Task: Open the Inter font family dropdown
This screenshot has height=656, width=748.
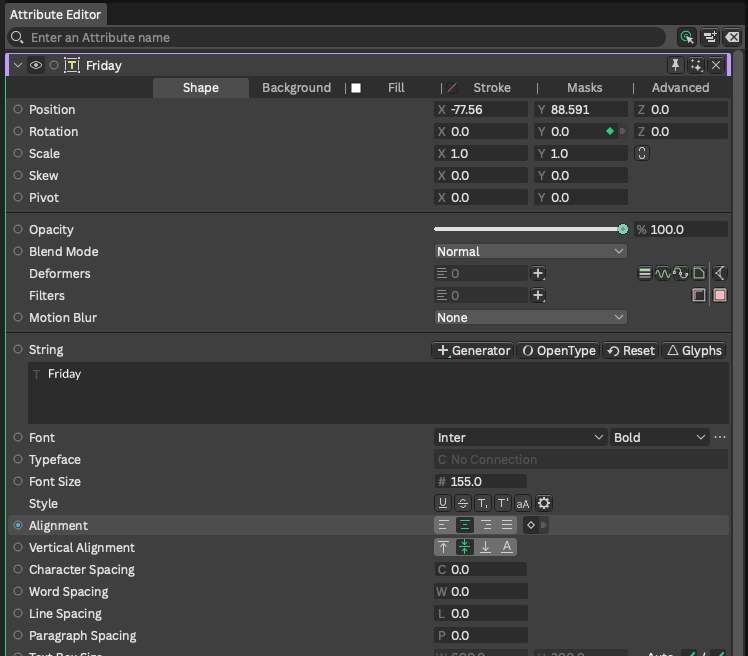Action: [520, 437]
